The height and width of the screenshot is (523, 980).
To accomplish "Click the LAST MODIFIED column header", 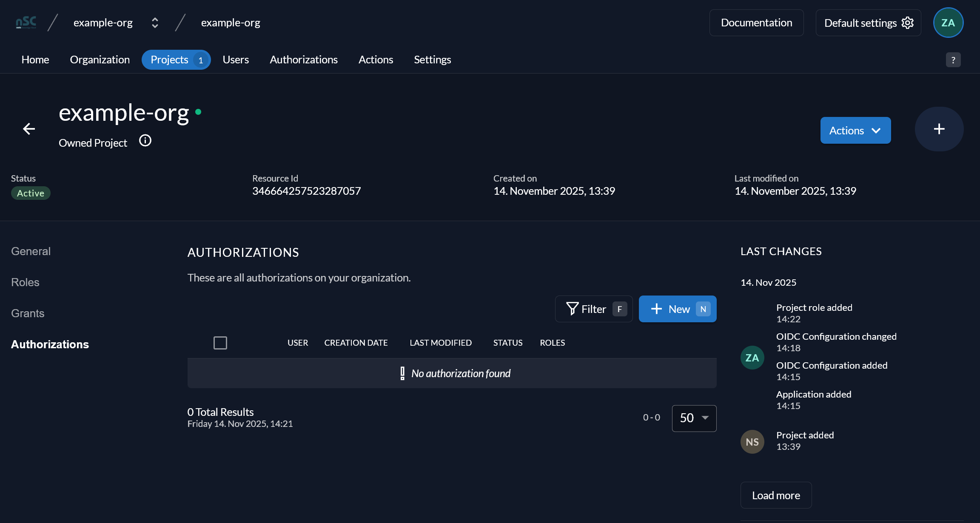I will [441, 343].
